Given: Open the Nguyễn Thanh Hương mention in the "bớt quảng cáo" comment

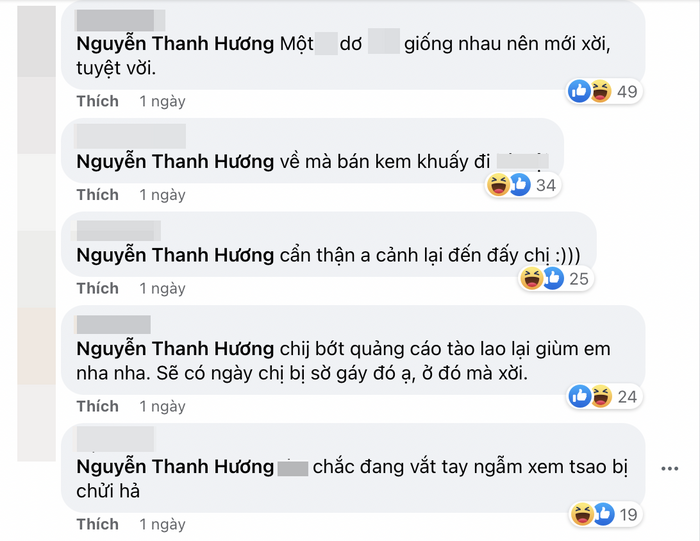Looking at the screenshot, I should click(x=174, y=349).
